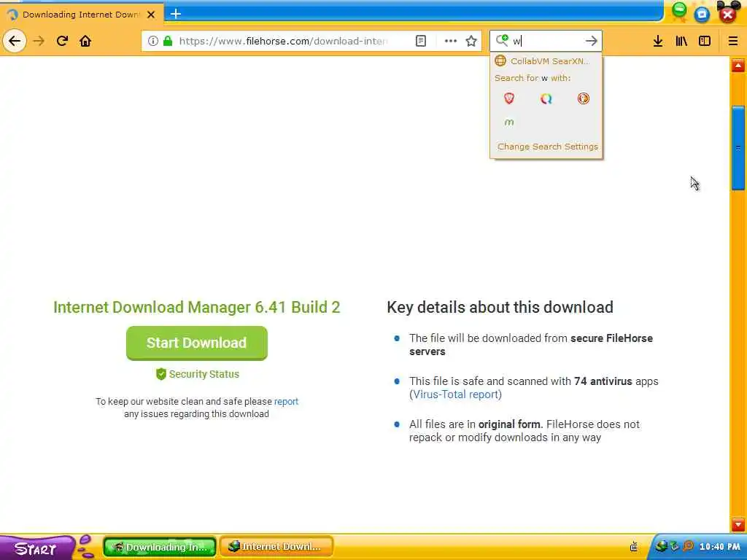Open Change Search Settings
Image resolution: width=747 pixels, height=560 pixels.
click(x=547, y=147)
